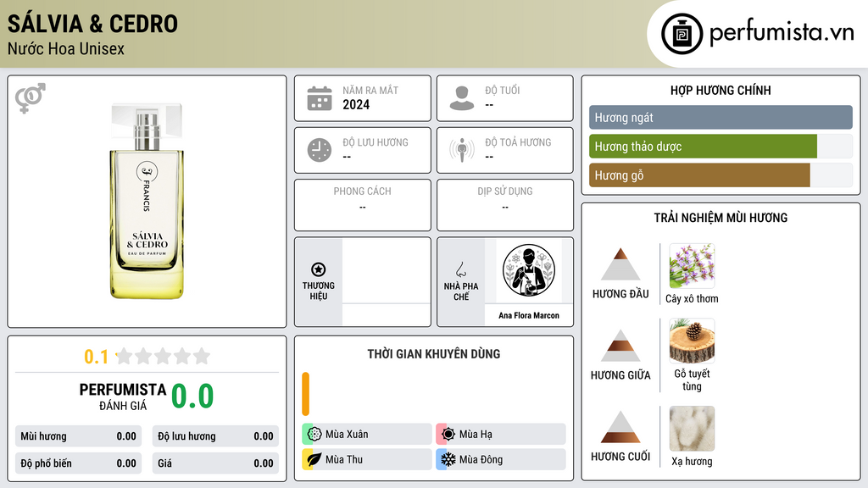Click the SÁLVIA & CEDRO title

tap(92, 24)
